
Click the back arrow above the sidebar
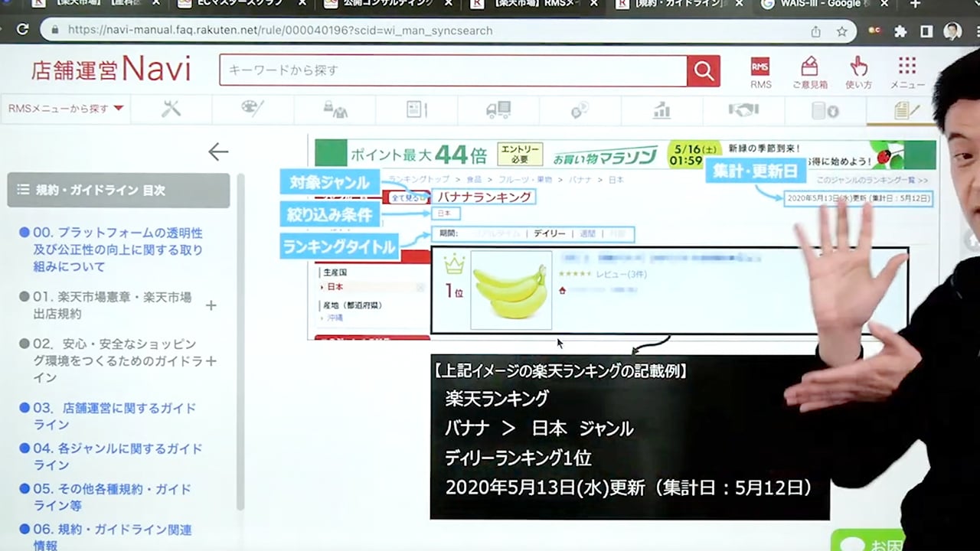coord(218,152)
